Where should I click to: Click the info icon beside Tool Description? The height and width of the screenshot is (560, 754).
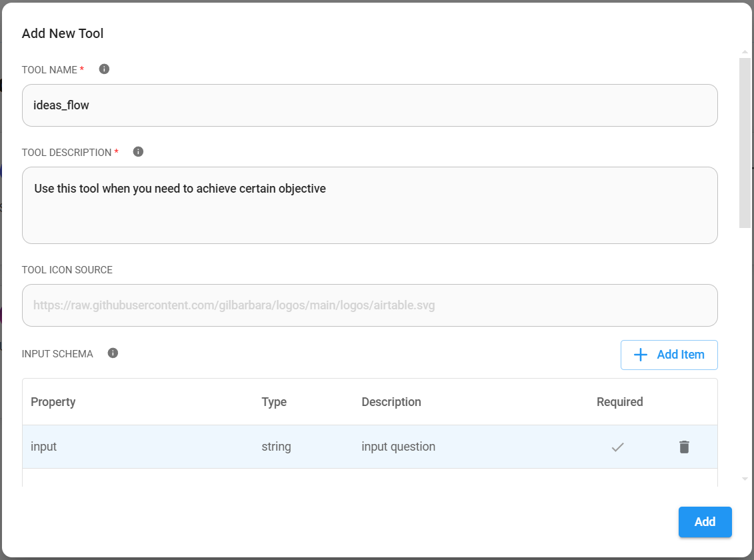[138, 151]
